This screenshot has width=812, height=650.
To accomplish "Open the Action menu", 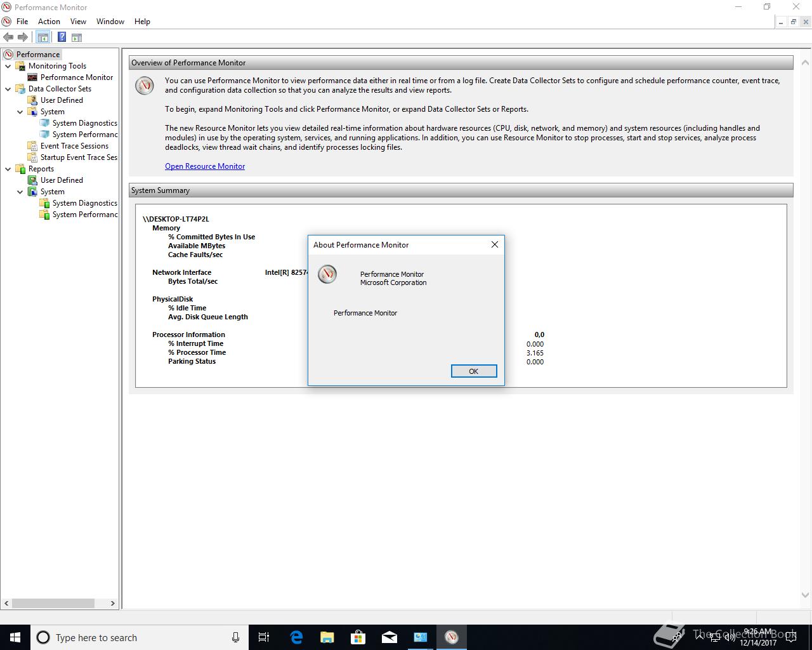I will pos(49,21).
